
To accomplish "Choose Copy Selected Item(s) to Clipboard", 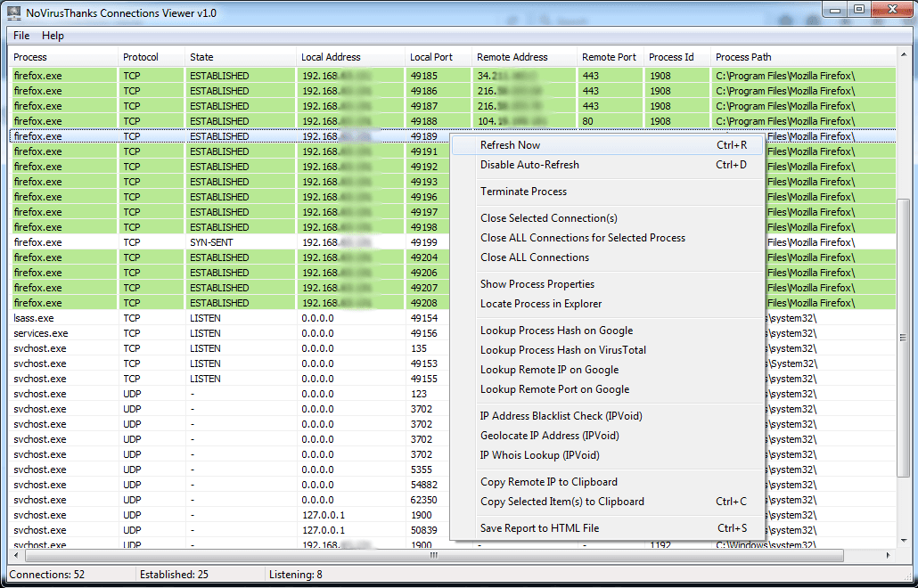I will [x=608, y=502].
